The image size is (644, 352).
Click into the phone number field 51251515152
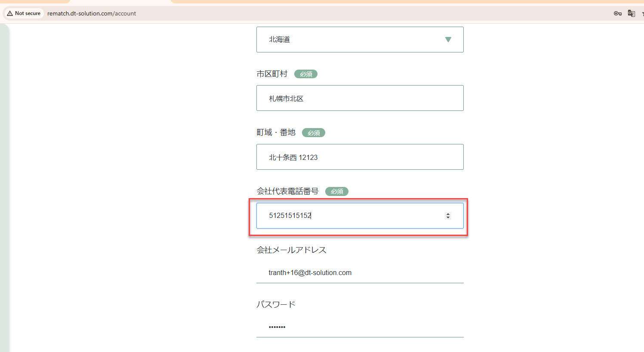[x=353, y=216]
